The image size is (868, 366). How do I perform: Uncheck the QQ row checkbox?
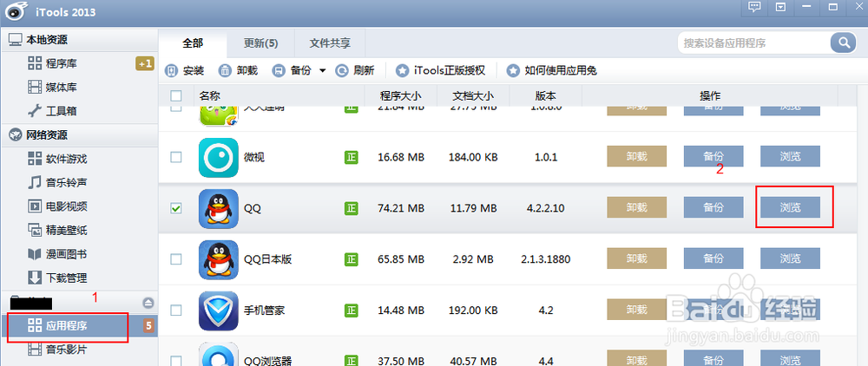pyautogui.click(x=175, y=208)
